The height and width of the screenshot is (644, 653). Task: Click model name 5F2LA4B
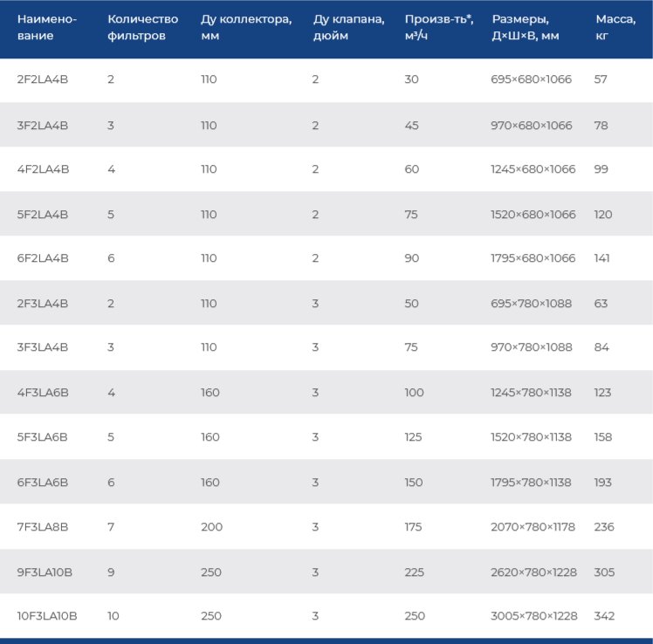pos(43,215)
